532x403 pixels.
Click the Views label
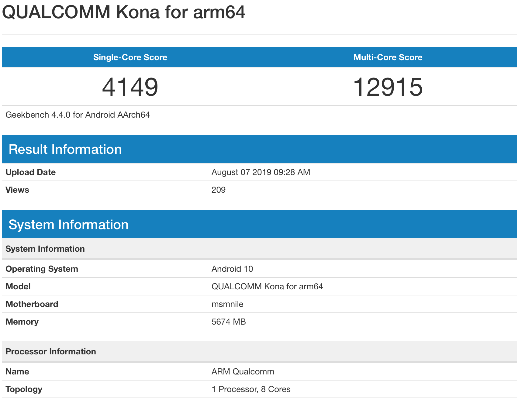17,190
